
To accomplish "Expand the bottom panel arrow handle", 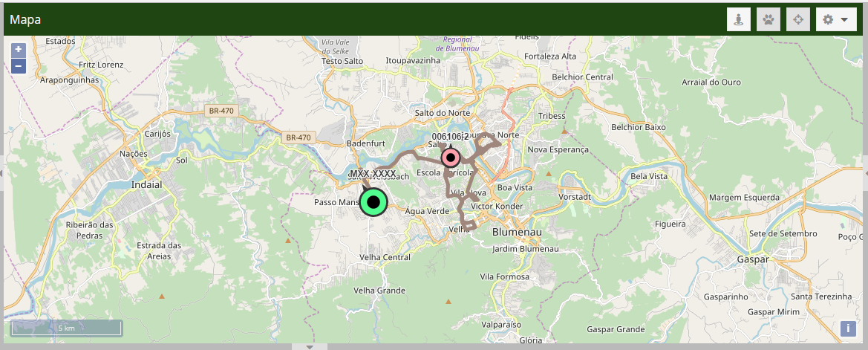I will tap(310, 346).
